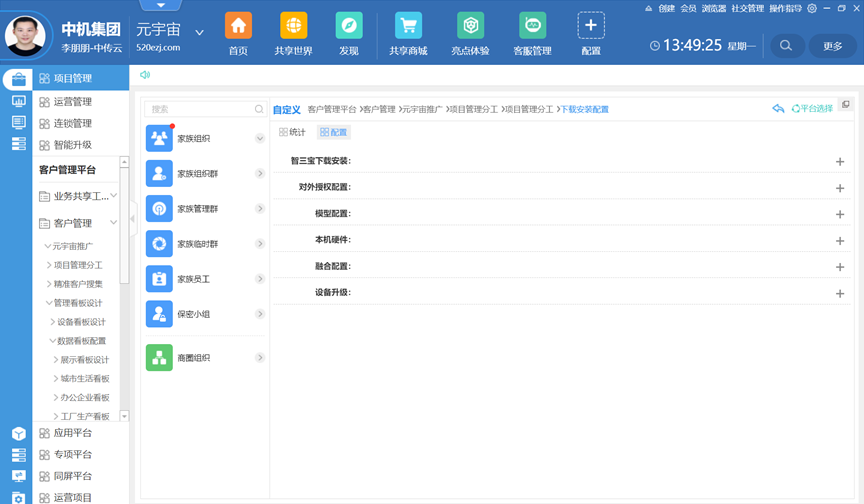Click the search magnifier button in header

point(786,45)
